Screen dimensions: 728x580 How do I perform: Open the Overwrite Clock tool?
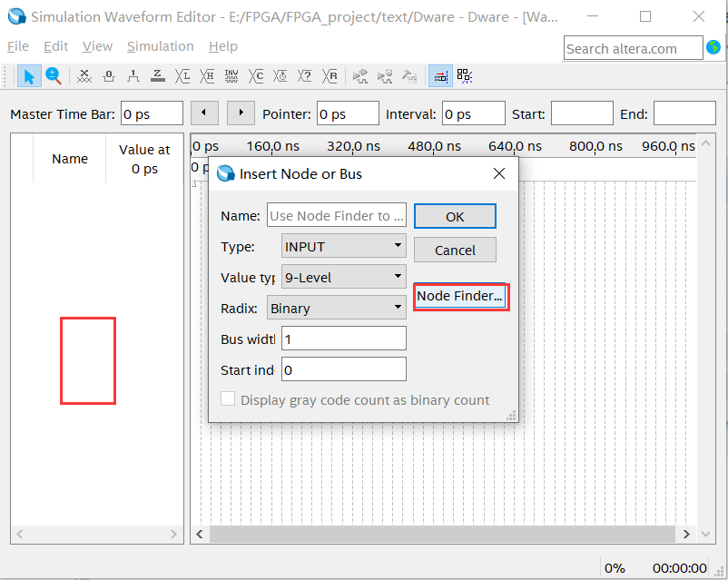coord(280,76)
